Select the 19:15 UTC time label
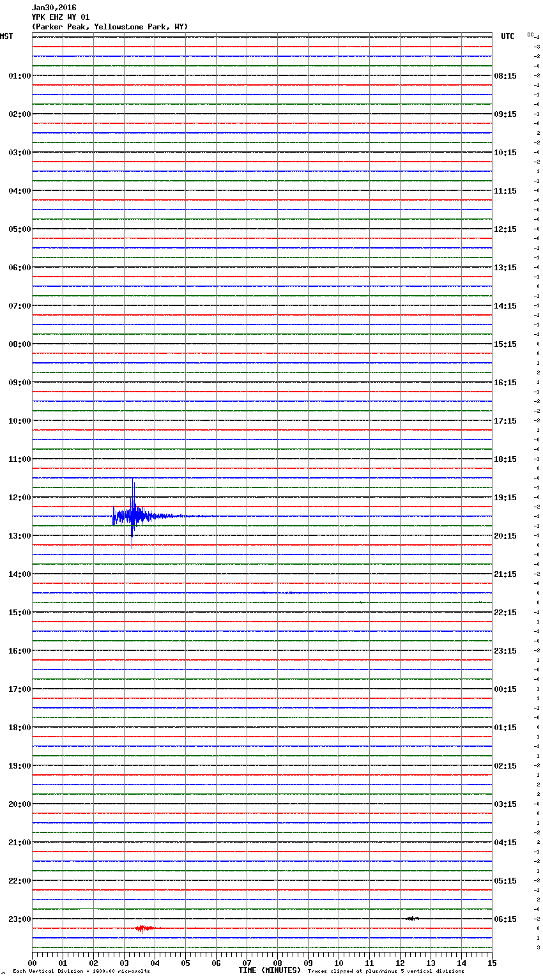The height and width of the screenshot is (980, 543). point(505,498)
